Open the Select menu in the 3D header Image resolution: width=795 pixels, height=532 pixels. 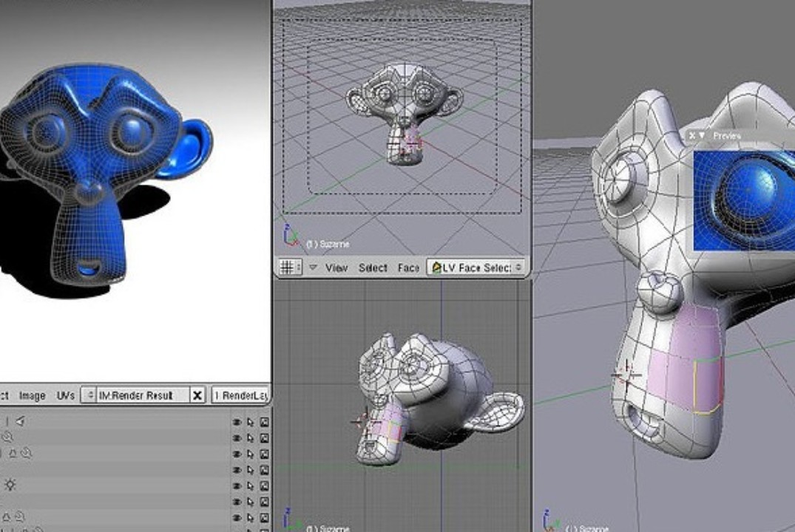point(373,267)
